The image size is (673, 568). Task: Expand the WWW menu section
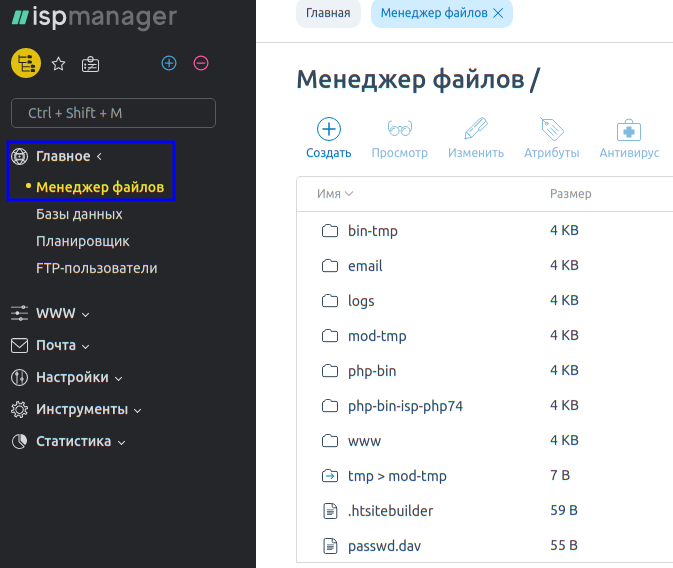(63, 313)
